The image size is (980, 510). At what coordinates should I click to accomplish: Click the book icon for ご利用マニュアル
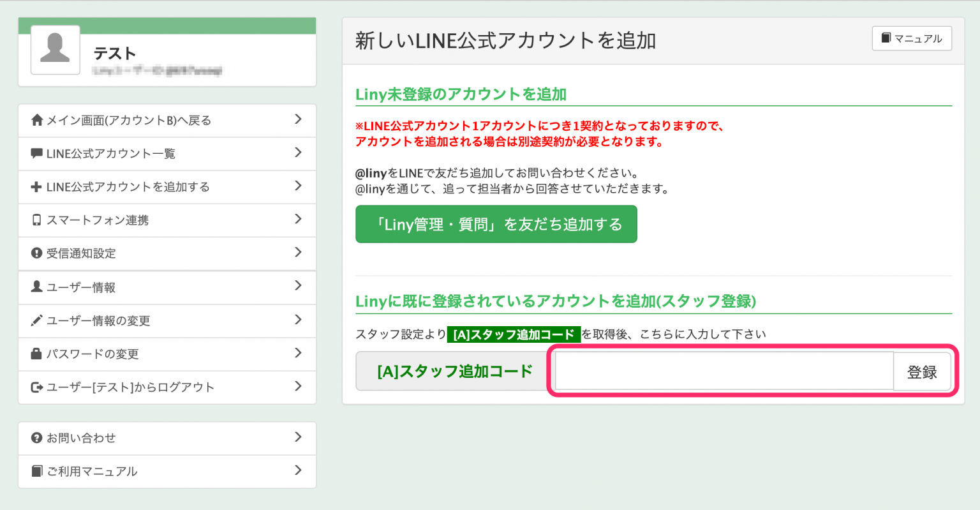(37, 471)
